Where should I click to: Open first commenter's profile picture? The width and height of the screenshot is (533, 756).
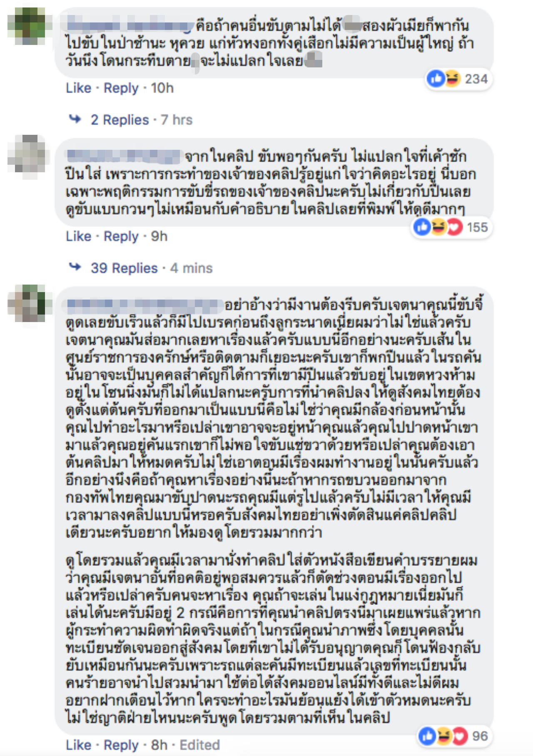pyautogui.click(x=28, y=26)
